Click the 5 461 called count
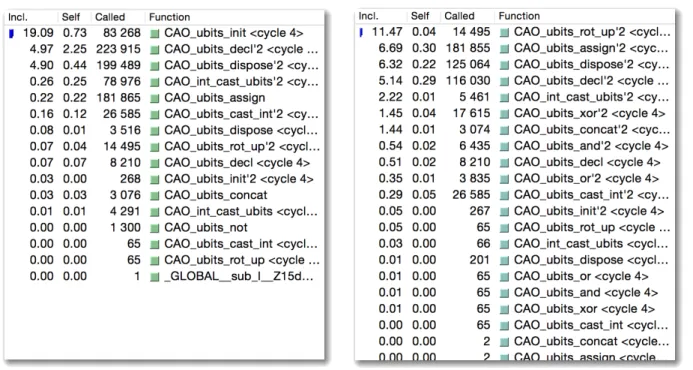The height and width of the screenshot is (370, 693). point(474,97)
